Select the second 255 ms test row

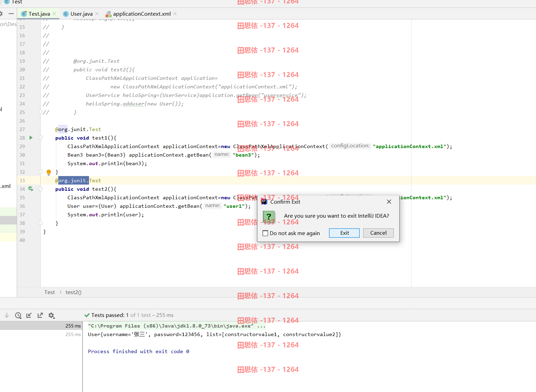tap(41, 334)
